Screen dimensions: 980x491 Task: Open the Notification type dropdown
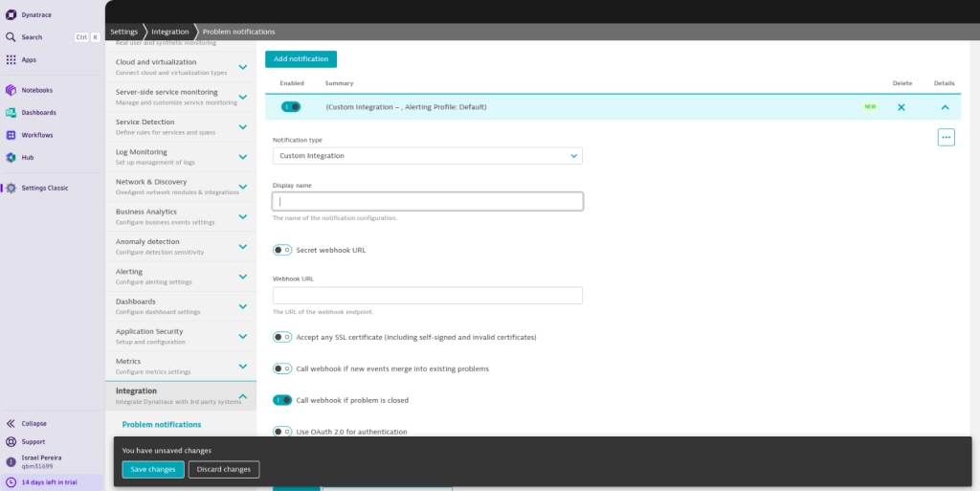point(427,155)
